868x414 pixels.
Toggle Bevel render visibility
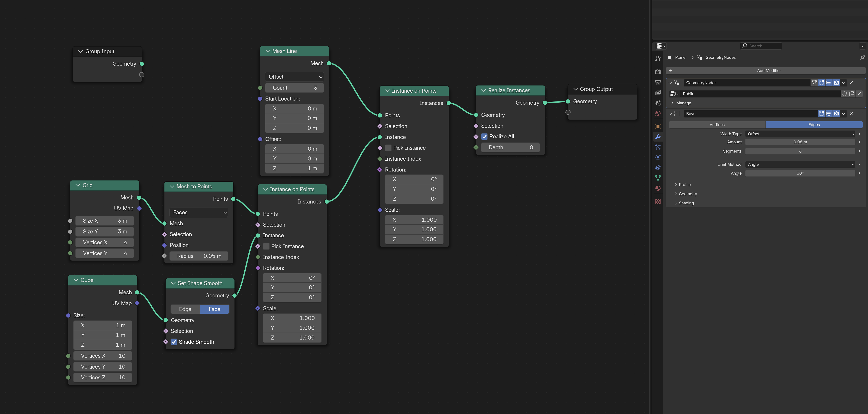tap(836, 114)
